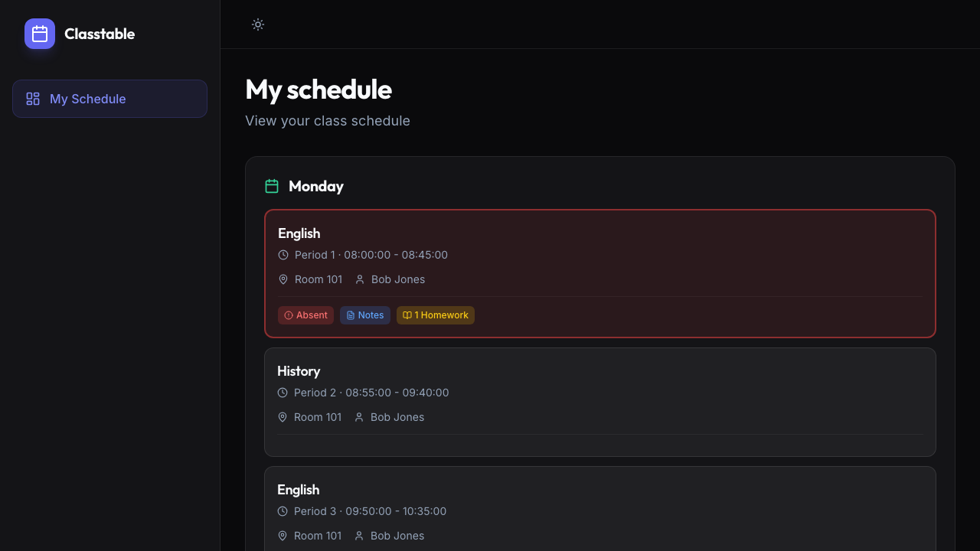Image resolution: width=980 pixels, height=551 pixels.
Task: Select the Classtable calendar logo icon
Action: coord(39,34)
